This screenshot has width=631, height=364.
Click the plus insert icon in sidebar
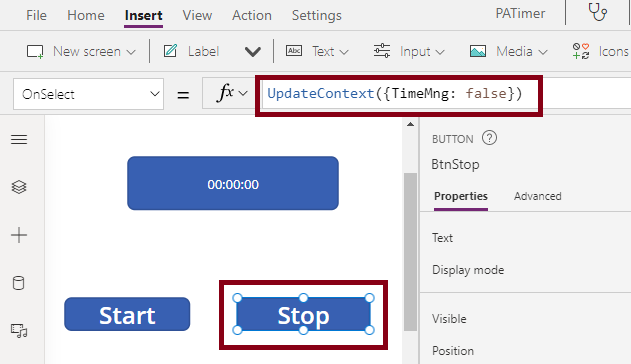19,235
